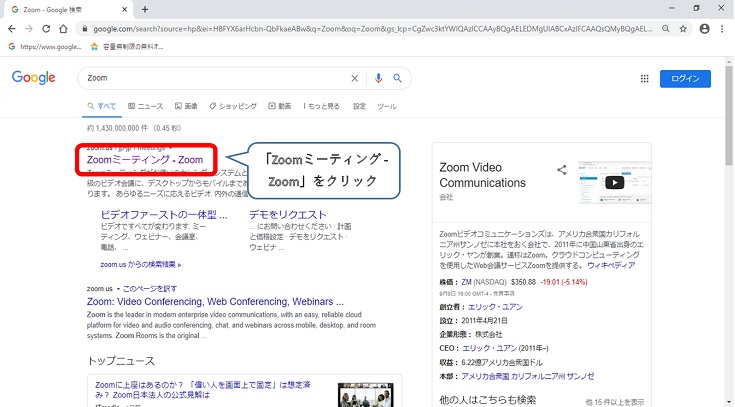
Task: Open the zoom magnifier in address bar
Action: tap(666, 29)
